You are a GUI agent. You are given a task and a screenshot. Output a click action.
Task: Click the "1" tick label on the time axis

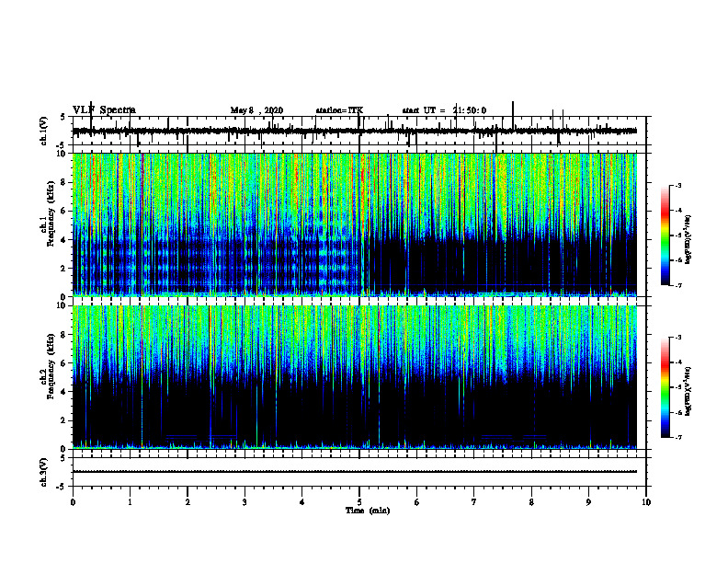pos(130,502)
